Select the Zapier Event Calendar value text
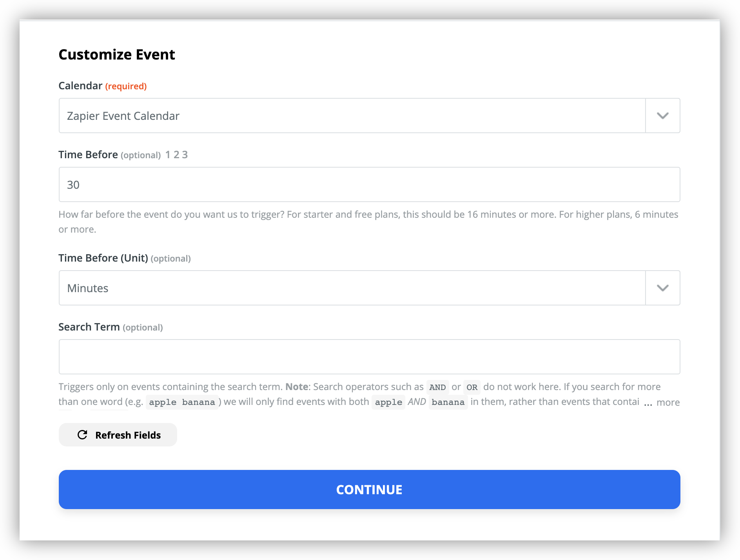 pos(123,116)
